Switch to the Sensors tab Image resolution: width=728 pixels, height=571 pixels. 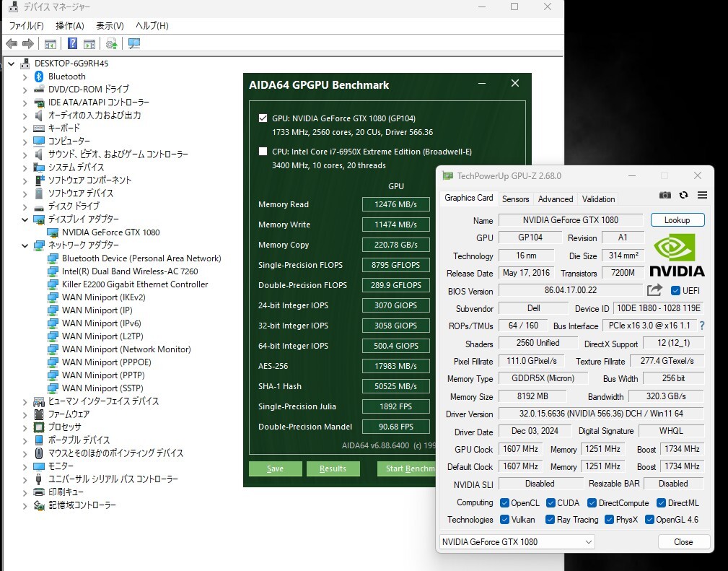point(515,199)
